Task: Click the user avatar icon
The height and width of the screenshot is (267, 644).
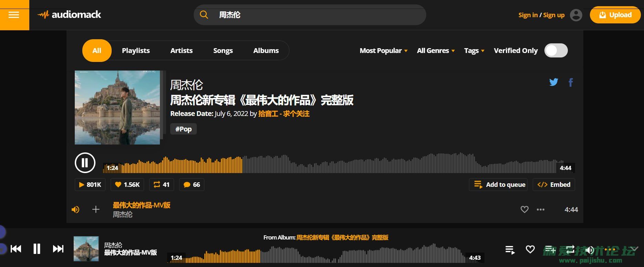Action: [x=576, y=15]
